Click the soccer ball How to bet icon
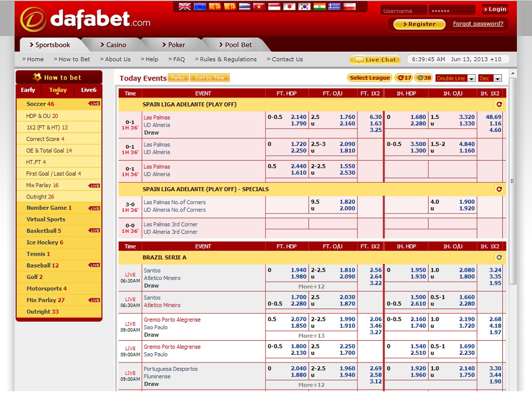The width and height of the screenshot is (532, 399). coord(37,77)
